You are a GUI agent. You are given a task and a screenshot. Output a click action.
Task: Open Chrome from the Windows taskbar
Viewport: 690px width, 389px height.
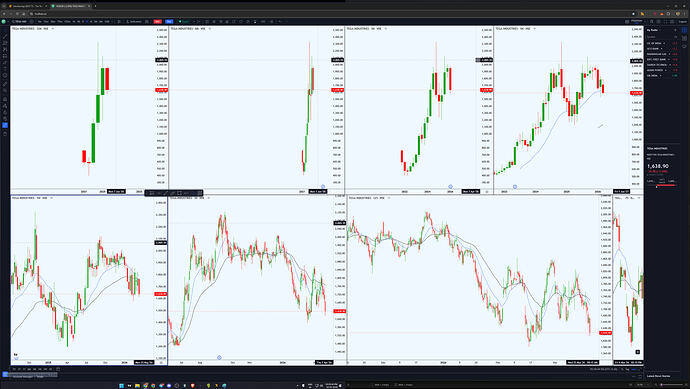point(145,385)
